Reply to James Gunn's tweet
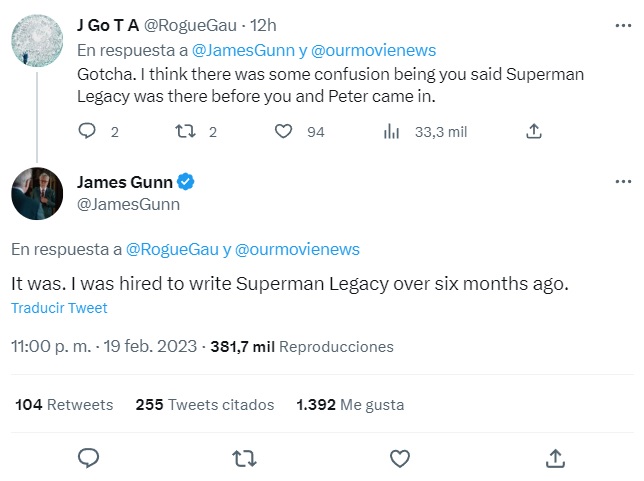 pyautogui.click(x=88, y=458)
